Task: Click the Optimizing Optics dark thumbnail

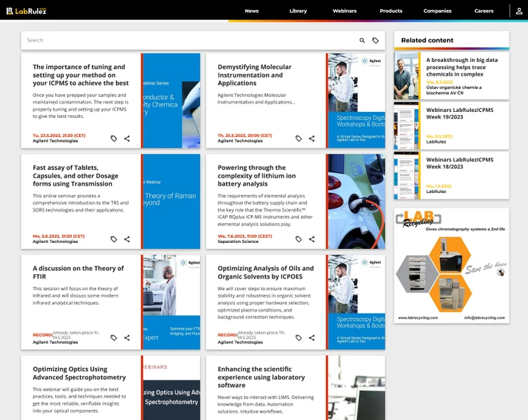Action: click(x=171, y=387)
